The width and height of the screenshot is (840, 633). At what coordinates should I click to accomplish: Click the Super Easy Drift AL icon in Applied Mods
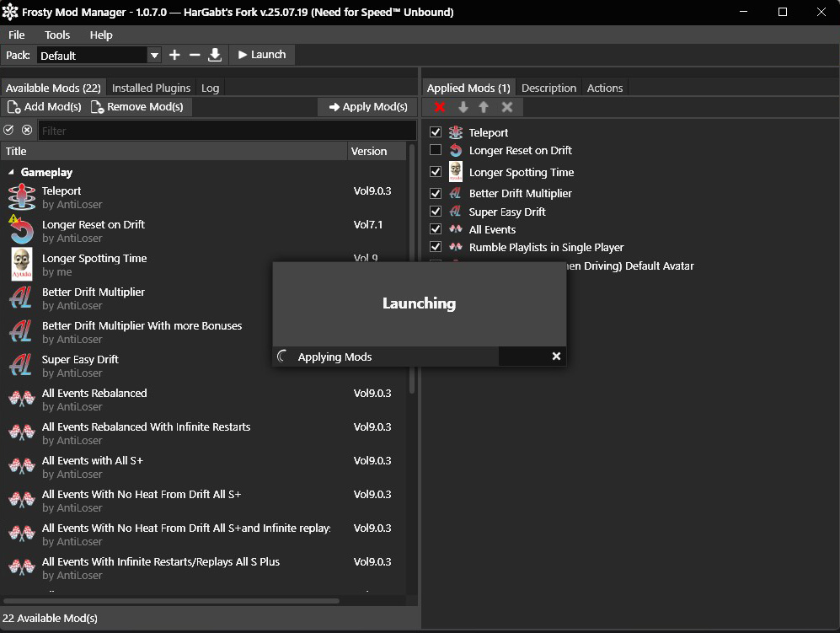(455, 212)
